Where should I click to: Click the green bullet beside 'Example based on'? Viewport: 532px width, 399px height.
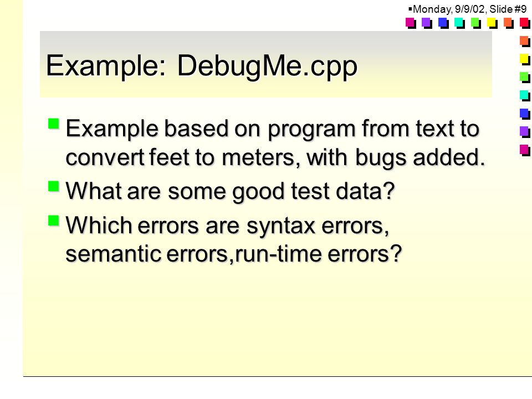(54, 124)
